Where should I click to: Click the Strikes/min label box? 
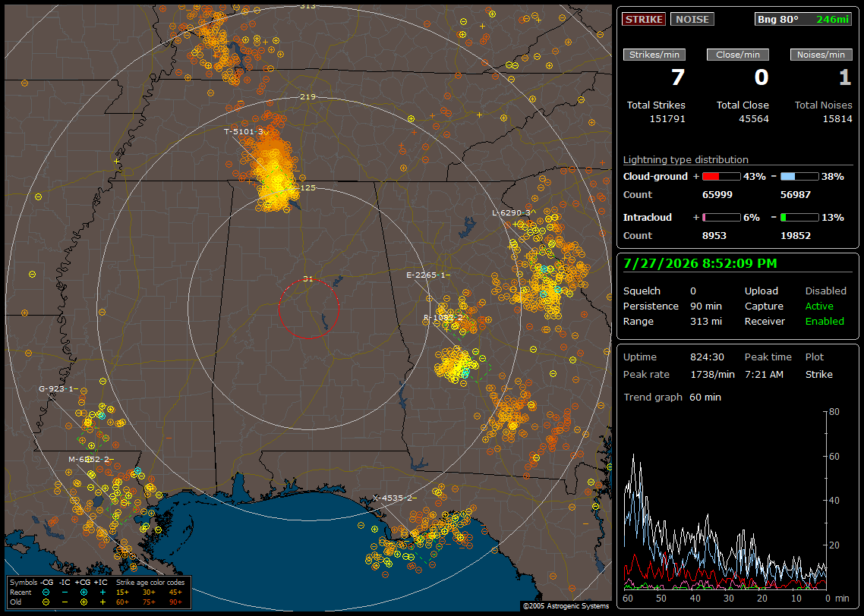click(654, 55)
